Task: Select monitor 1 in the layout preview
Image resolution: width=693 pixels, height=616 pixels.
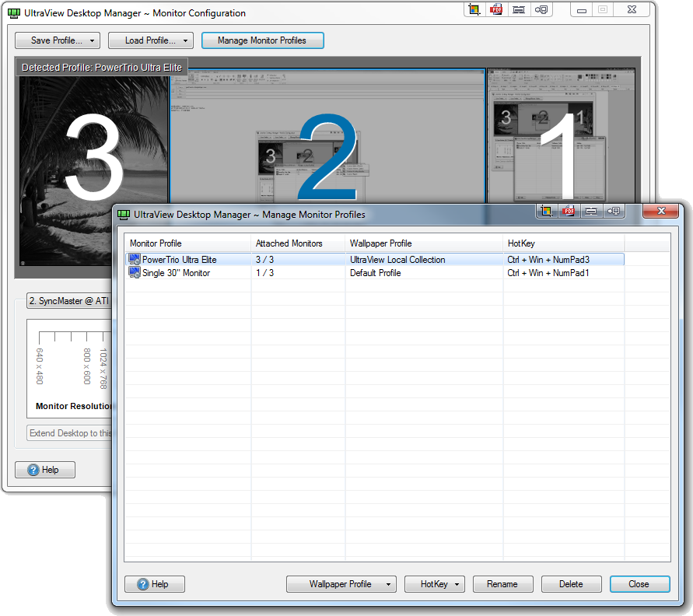Action: point(562,136)
